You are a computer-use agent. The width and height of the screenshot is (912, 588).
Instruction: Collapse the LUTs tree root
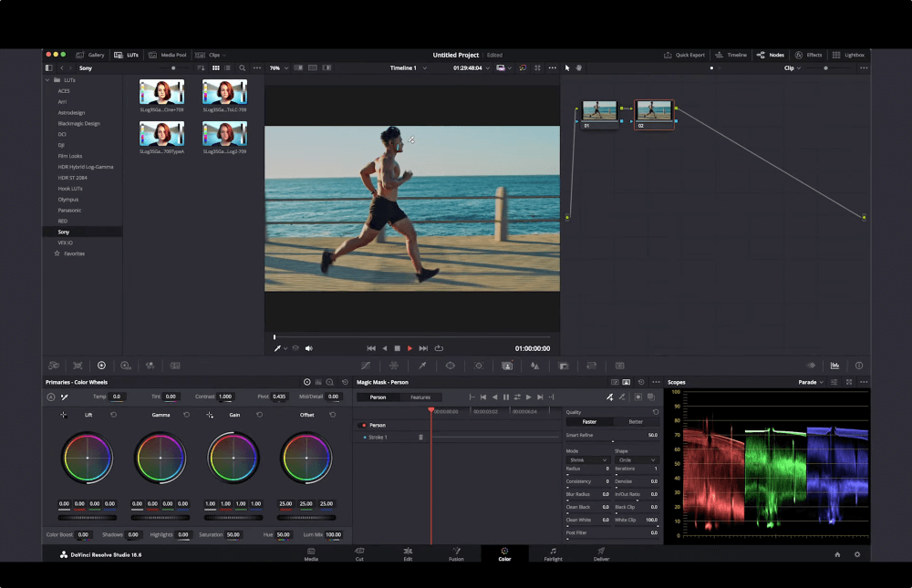[x=47, y=80]
